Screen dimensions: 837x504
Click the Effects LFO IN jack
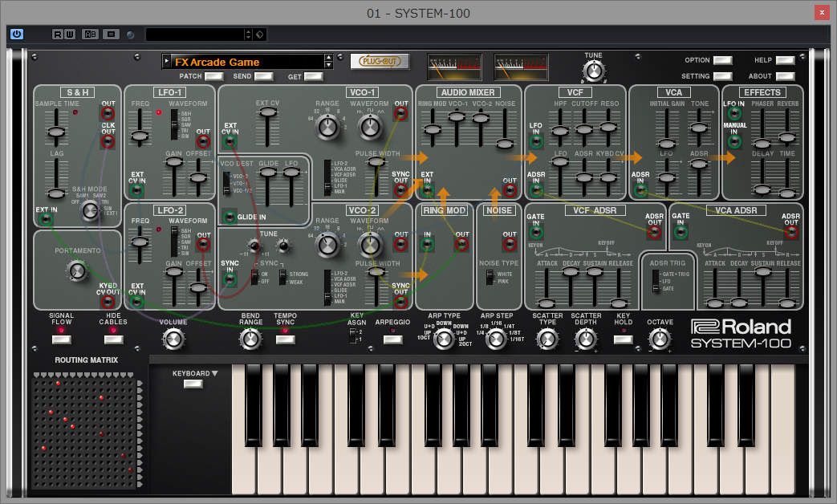pos(734,113)
